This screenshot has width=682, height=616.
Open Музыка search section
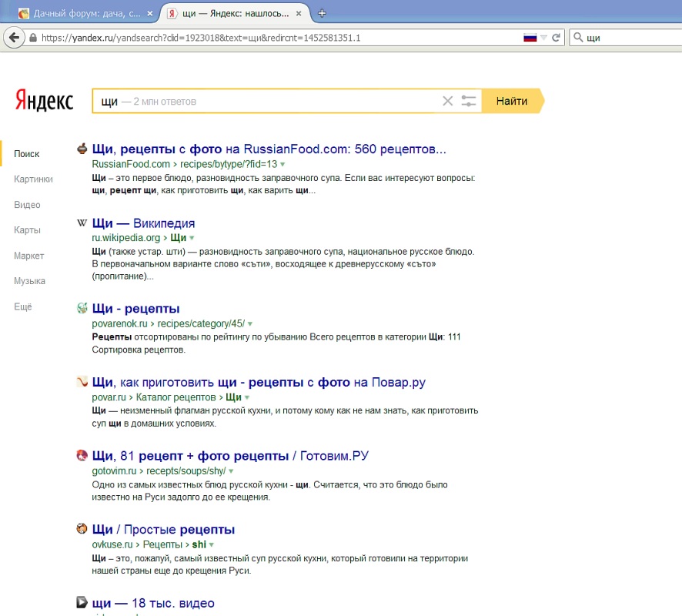coord(29,280)
